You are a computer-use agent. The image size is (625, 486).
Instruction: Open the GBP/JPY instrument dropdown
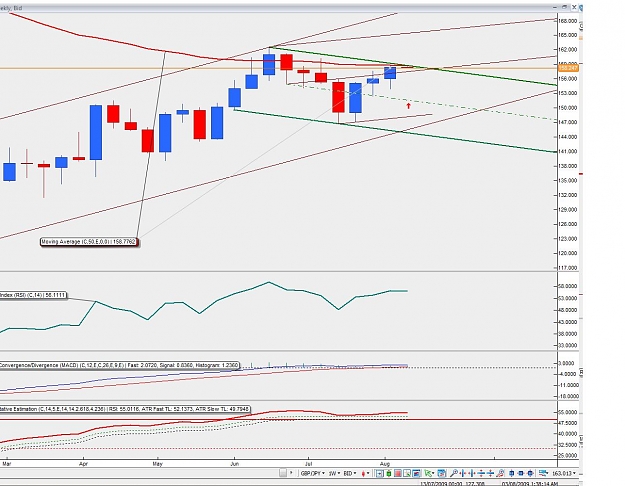312,473
